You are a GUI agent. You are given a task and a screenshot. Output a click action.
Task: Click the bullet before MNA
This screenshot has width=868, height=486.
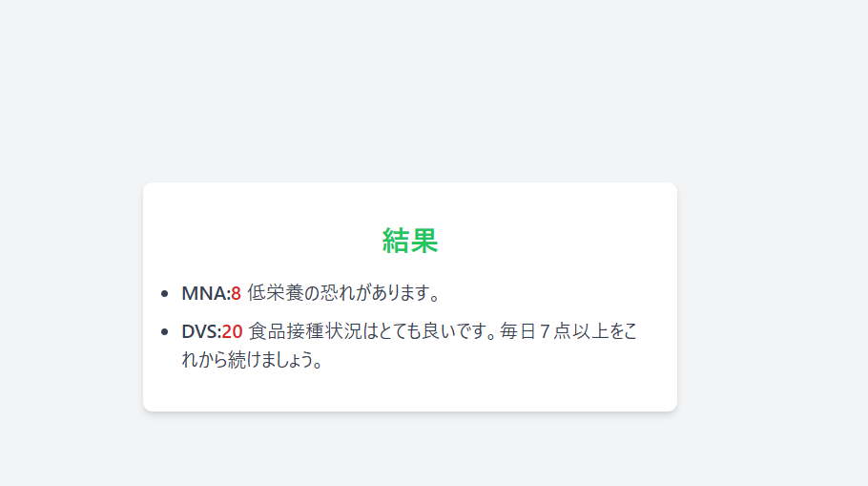pos(164,294)
